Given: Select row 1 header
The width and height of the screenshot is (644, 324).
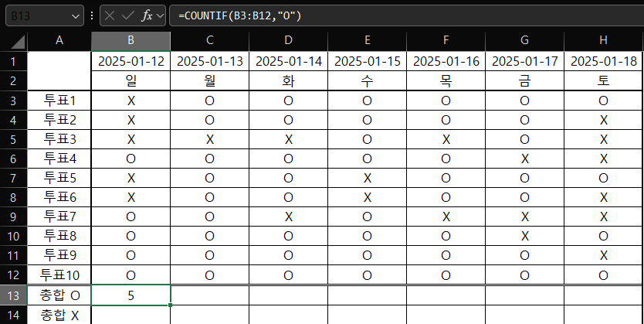Looking at the screenshot, I should pyautogui.click(x=14, y=62).
